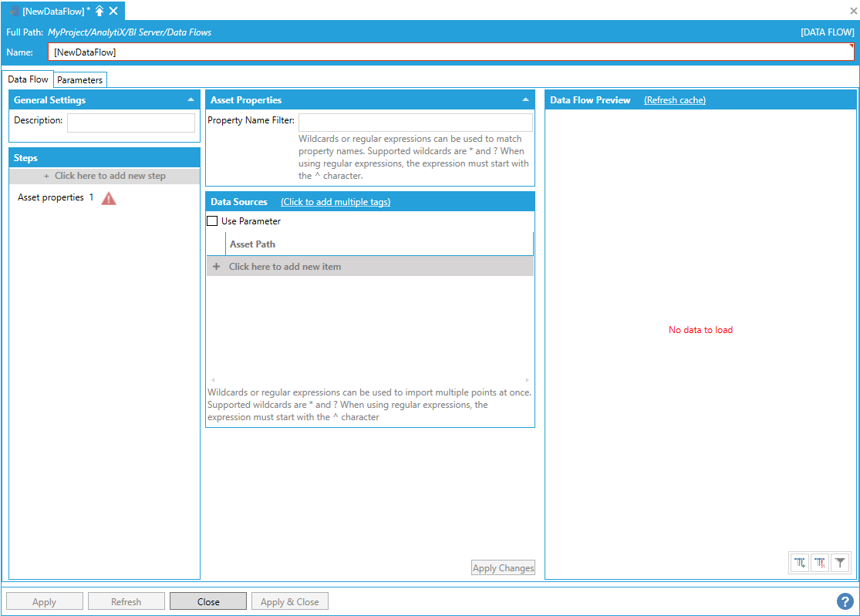
Task: Close the NewDataFlow tab with its X
Action: 113,11
